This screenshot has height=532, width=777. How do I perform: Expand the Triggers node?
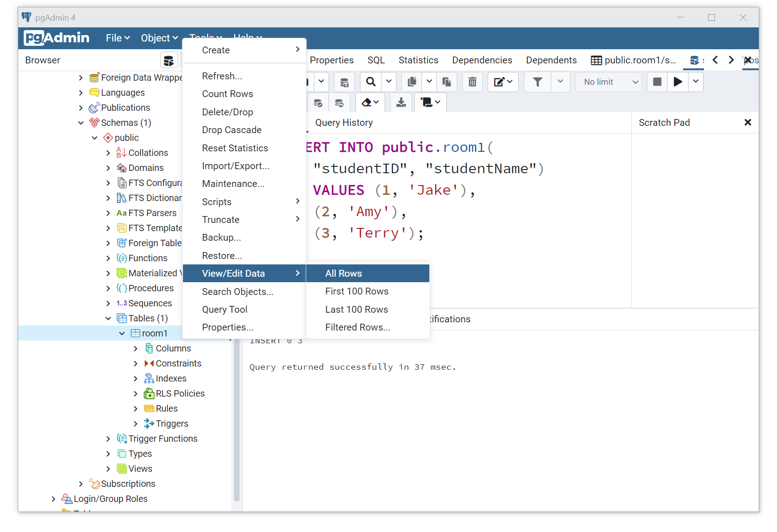[x=136, y=424]
